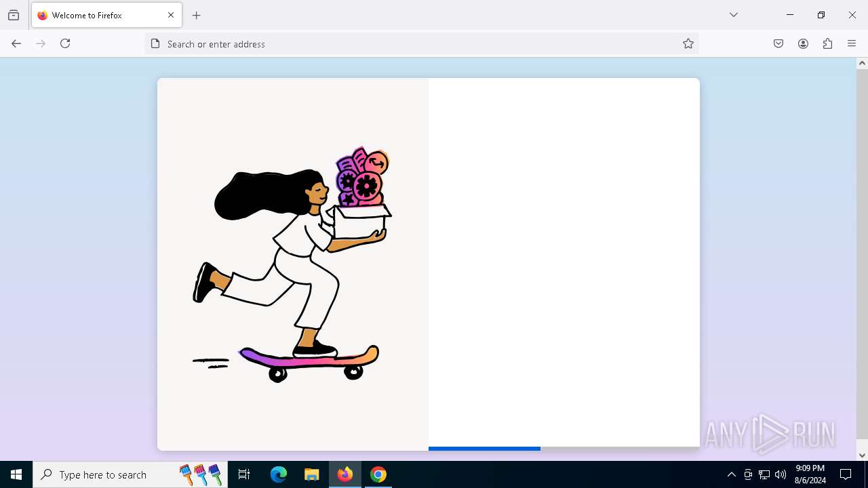Image resolution: width=868 pixels, height=488 pixels.
Task: Go forward one page
Action: [x=41, y=43]
